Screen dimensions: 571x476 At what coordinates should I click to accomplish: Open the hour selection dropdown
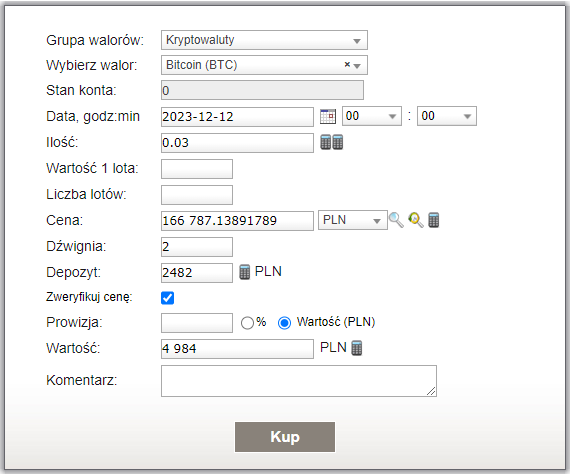(372, 116)
